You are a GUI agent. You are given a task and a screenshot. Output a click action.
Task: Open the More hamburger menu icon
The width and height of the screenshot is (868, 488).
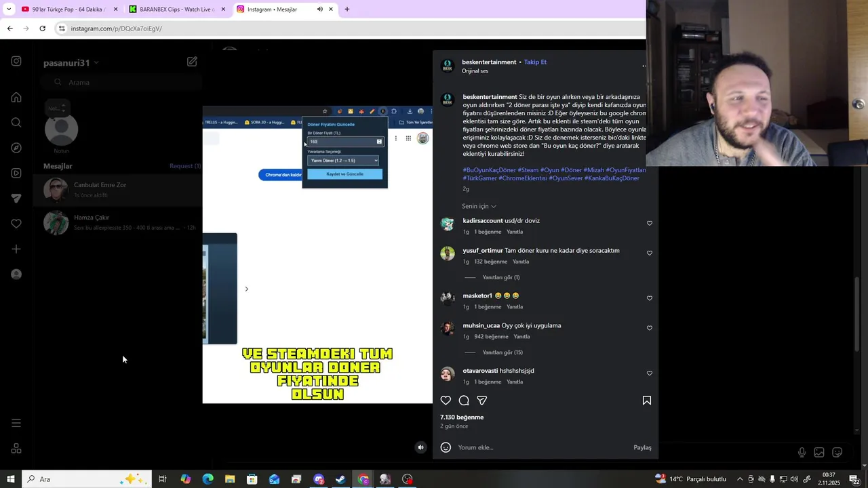pos(16,423)
